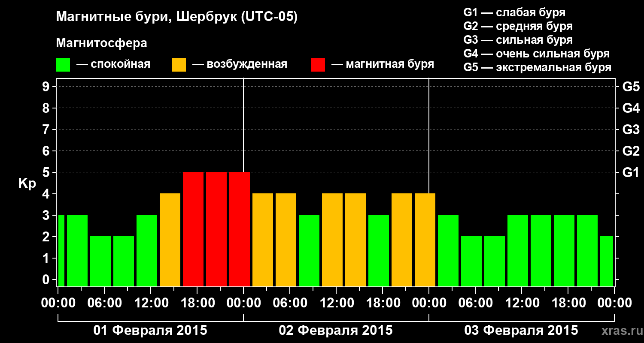Image resolution: width=644 pixels, height=343 pixels.
Task: Click the 'Kp' axis title
Action: (x=27, y=184)
